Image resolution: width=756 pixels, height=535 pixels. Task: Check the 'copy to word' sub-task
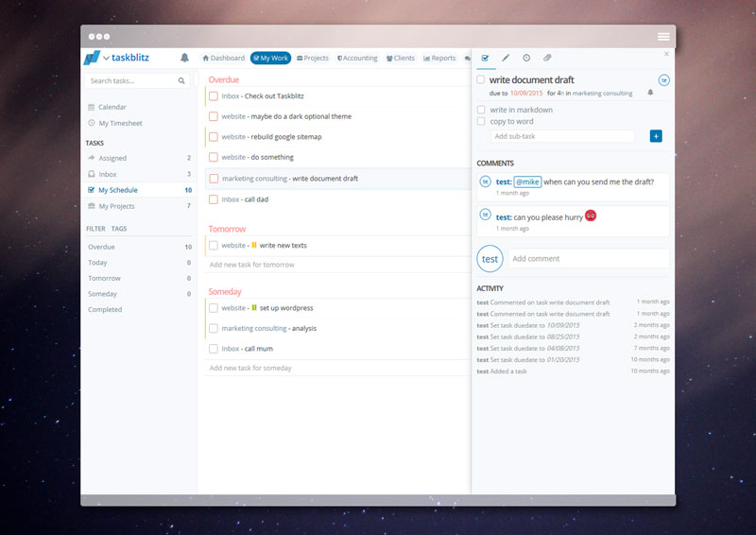pos(481,121)
